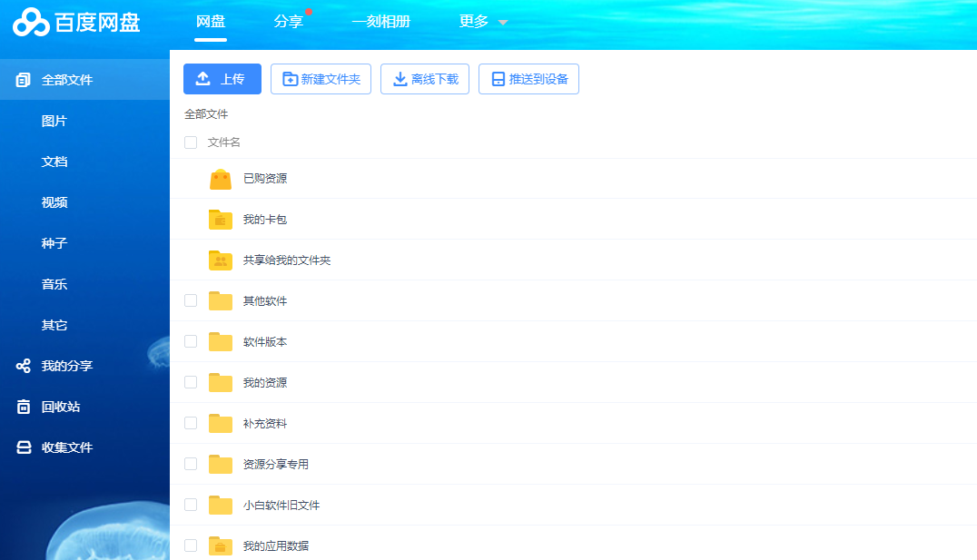
Task: Select the 补充资料 folder checkbox
Action: tap(191, 423)
